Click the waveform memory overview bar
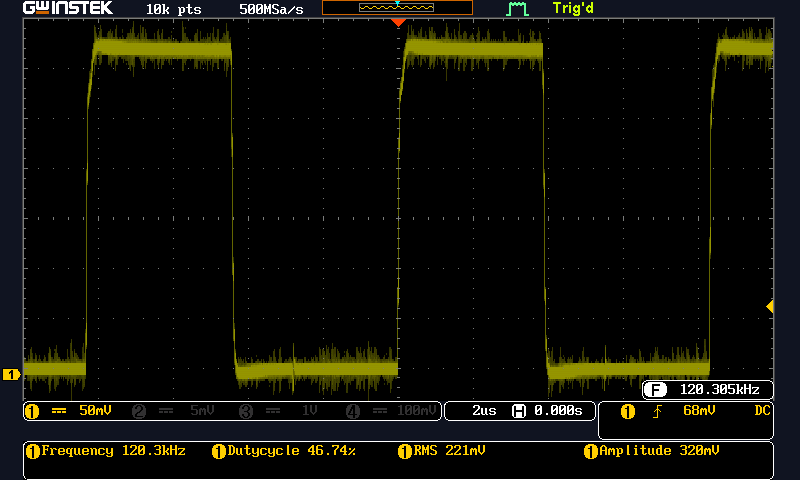Viewport: 800px width, 480px height. [x=397, y=7]
